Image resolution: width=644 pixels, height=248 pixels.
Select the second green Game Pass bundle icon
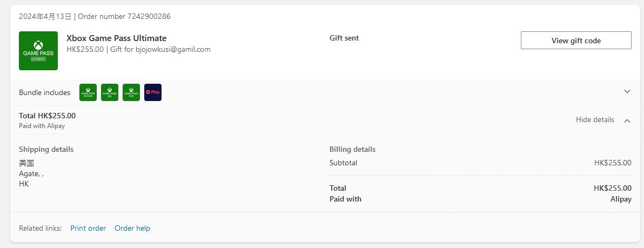point(110,92)
